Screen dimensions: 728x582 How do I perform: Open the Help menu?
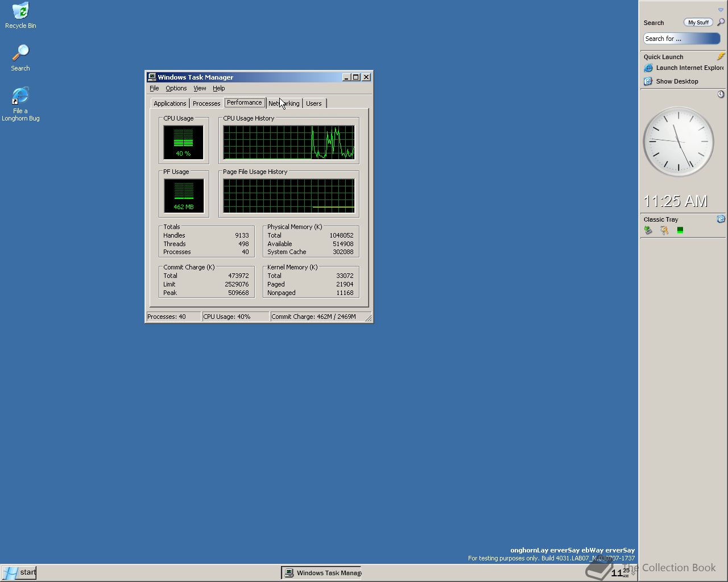[x=219, y=89]
